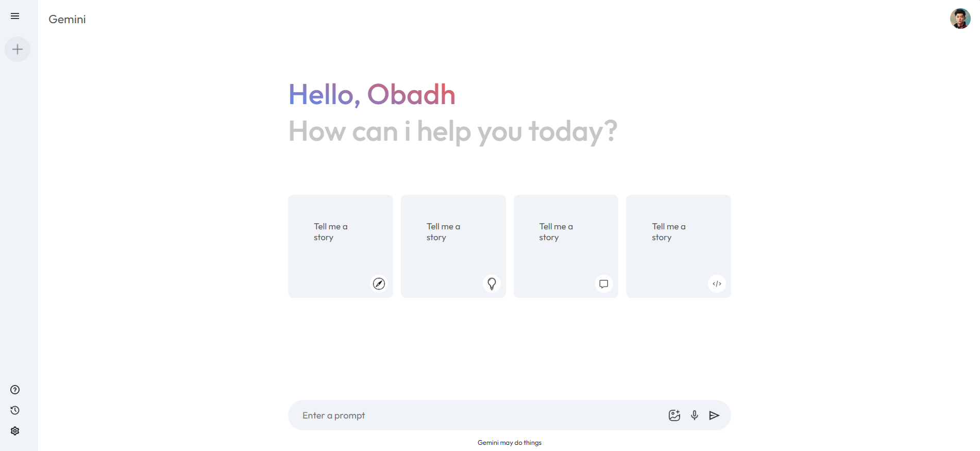Screen dimensions: 980x451
Task: Click the lightbulb icon on second card
Action: tap(492, 283)
